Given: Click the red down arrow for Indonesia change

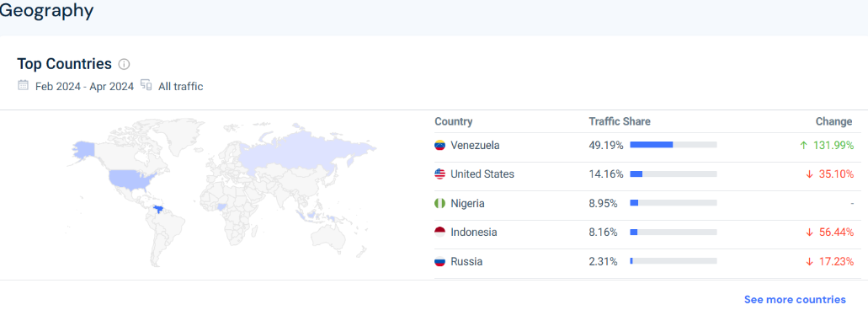Looking at the screenshot, I should 809,232.
